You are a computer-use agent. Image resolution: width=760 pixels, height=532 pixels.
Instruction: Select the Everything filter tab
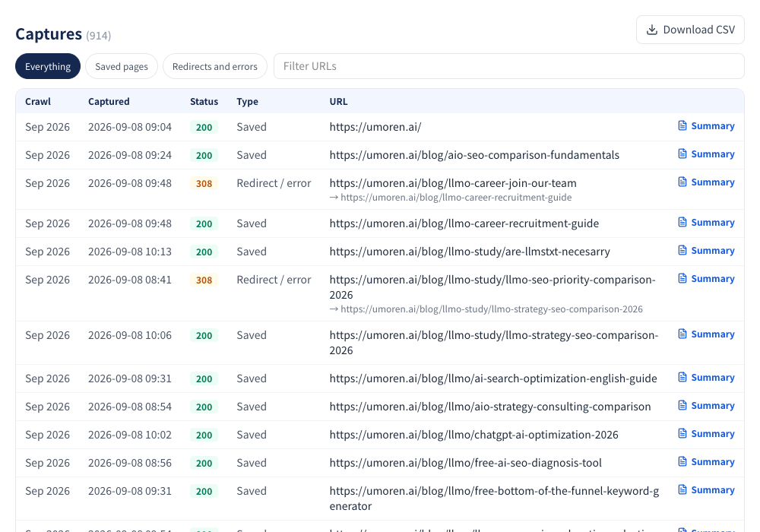48,66
